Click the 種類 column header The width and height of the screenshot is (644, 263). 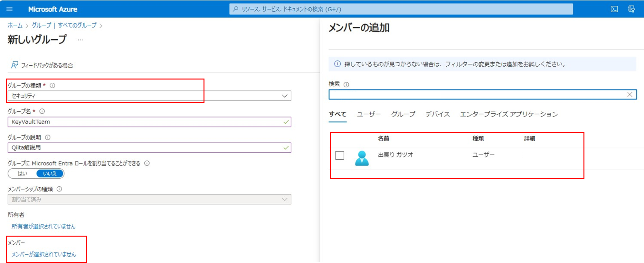(x=478, y=138)
